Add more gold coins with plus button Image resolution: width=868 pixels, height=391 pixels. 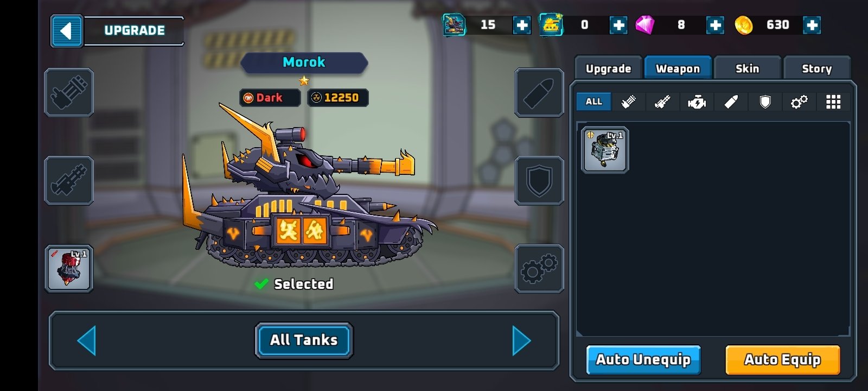812,25
